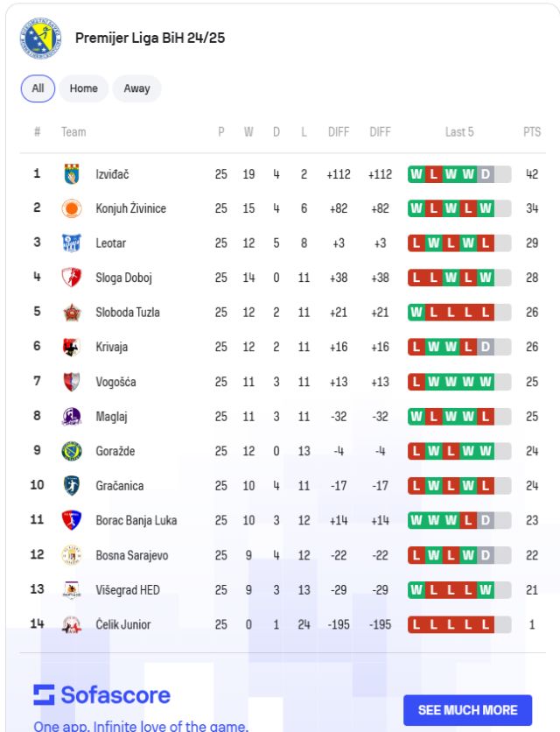Click the Sloboda Tuzla team crest
Viewport: 560px width, 732px height.
72,313
